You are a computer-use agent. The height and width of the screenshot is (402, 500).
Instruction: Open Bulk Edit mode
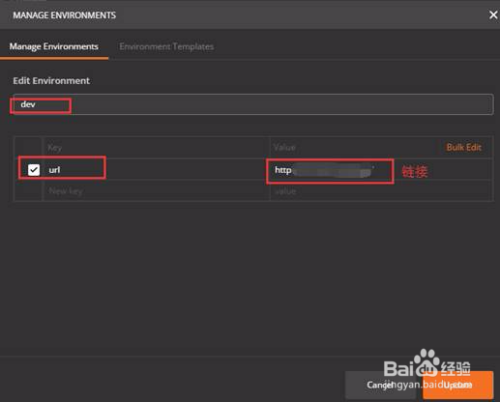click(464, 147)
